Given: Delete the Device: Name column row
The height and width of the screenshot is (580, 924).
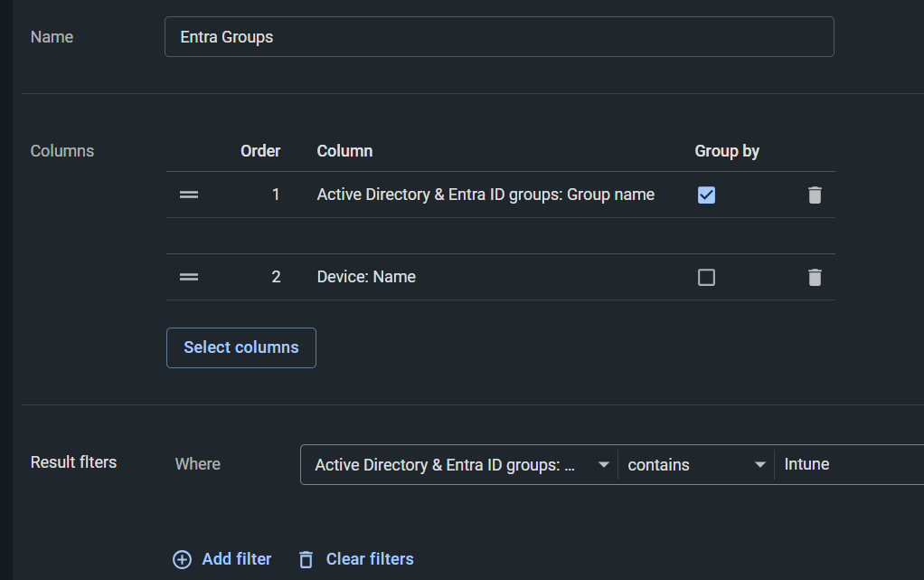Looking at the screenshot, I should click(x=815, y=277).
